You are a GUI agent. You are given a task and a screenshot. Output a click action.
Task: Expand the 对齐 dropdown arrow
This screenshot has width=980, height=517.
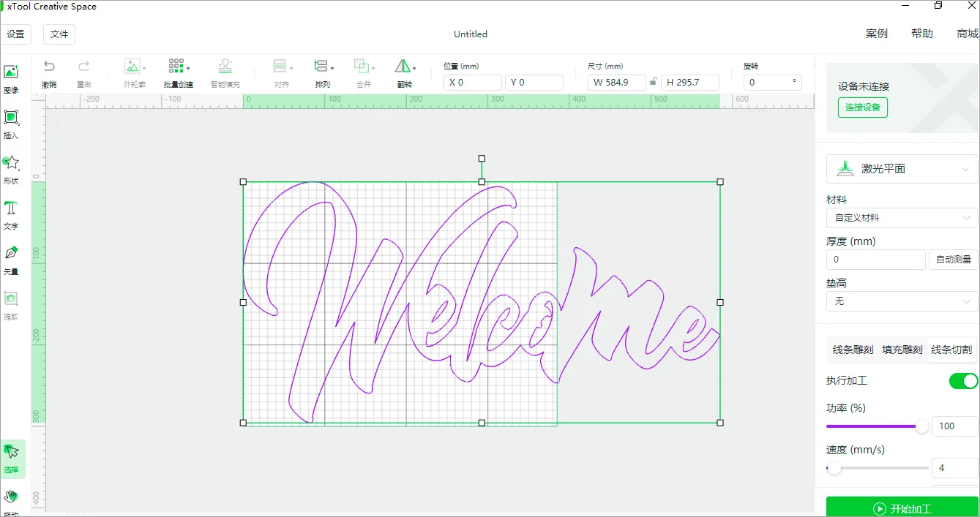coord(291,68)
